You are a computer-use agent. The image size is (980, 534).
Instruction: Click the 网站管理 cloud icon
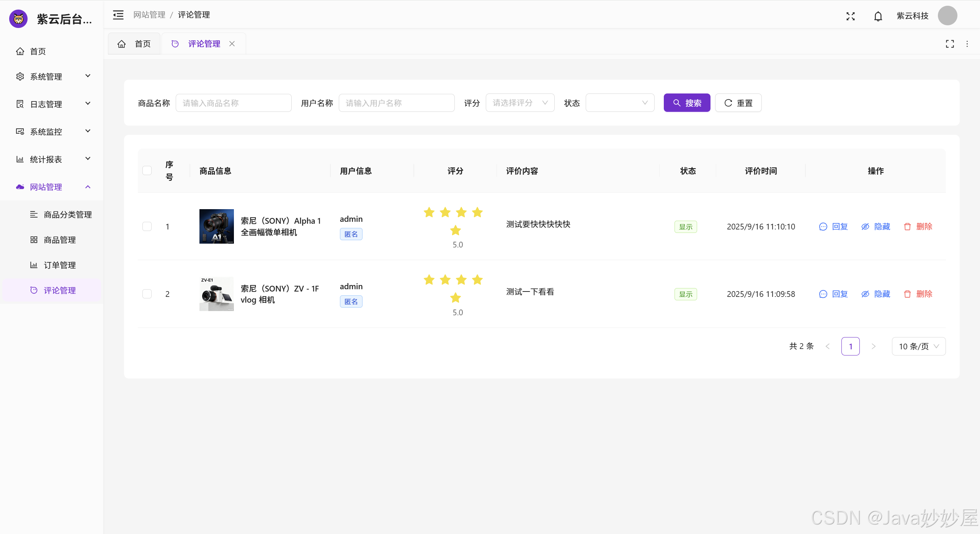tap(20, 187)
